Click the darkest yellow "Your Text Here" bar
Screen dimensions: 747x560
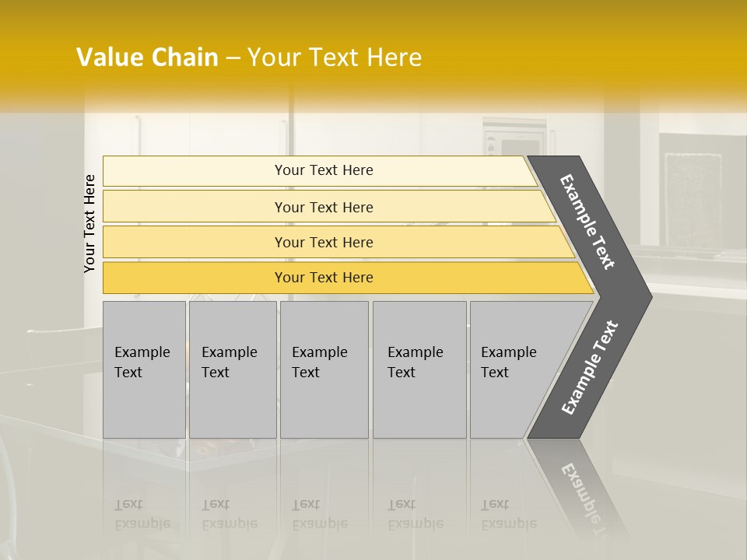tap(323, 278)
